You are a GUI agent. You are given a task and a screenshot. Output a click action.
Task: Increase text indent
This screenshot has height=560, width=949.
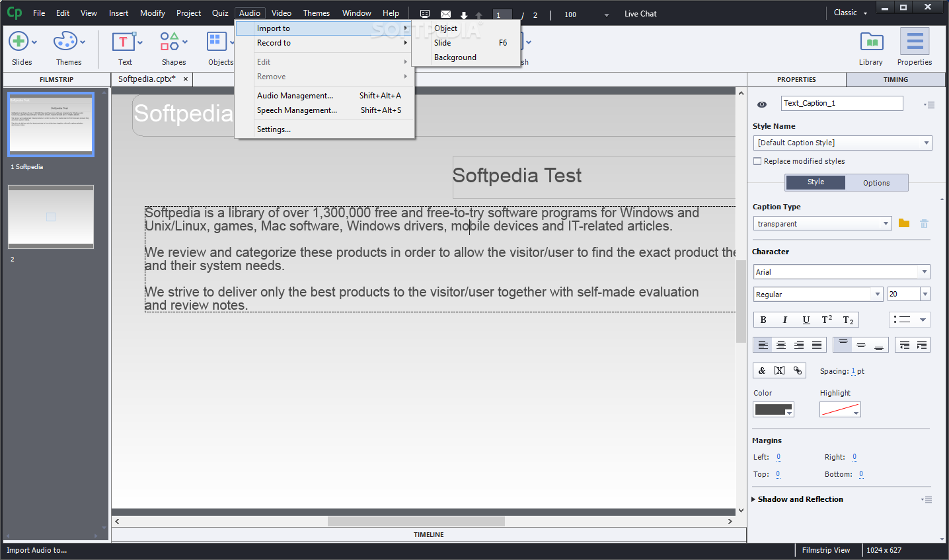point(922,345)
